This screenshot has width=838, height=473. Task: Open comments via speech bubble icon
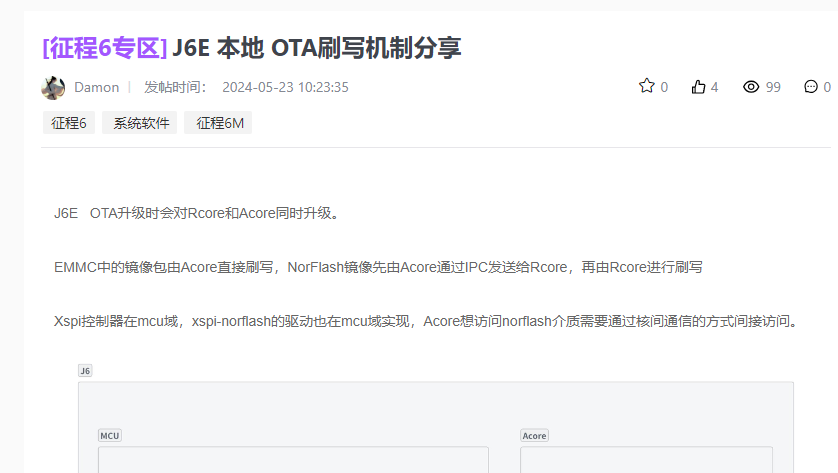[x=811, y=87]
